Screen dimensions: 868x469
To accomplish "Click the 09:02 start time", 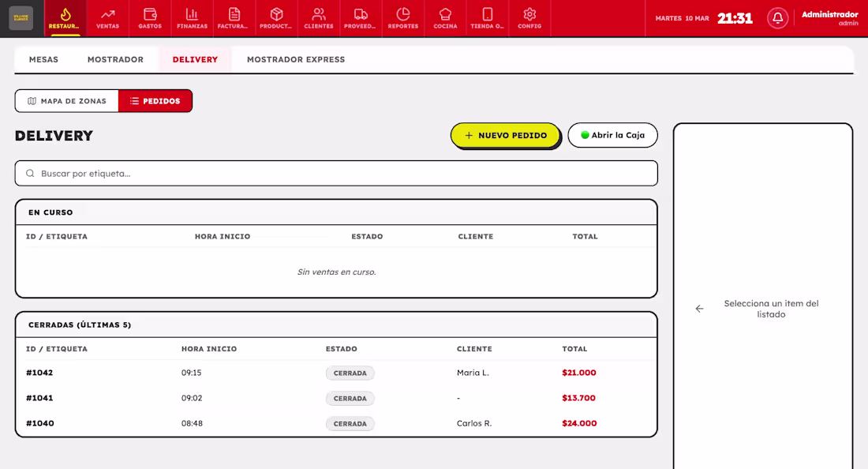I will [x=192, y=398].
